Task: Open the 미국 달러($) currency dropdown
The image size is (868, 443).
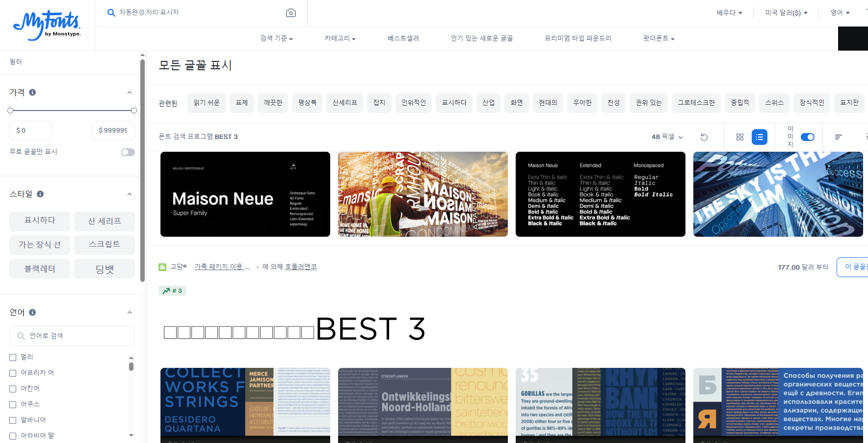Action: [x=786, y=13]
